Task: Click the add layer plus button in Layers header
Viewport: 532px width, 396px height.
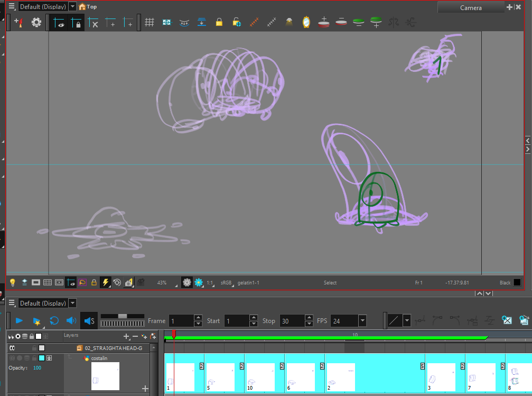Action: (x=126, y=336)
